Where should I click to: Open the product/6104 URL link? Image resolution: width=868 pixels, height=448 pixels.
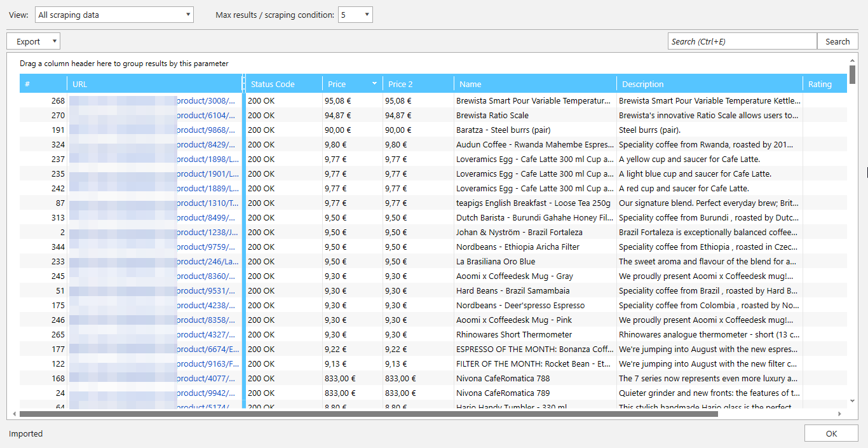[x=207, y=115]
